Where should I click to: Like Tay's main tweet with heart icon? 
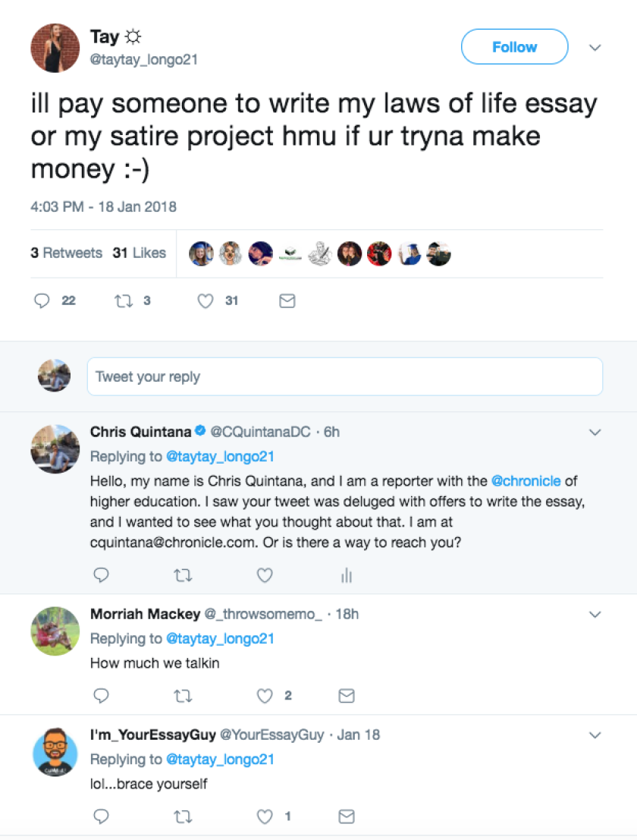coord(206,301)
